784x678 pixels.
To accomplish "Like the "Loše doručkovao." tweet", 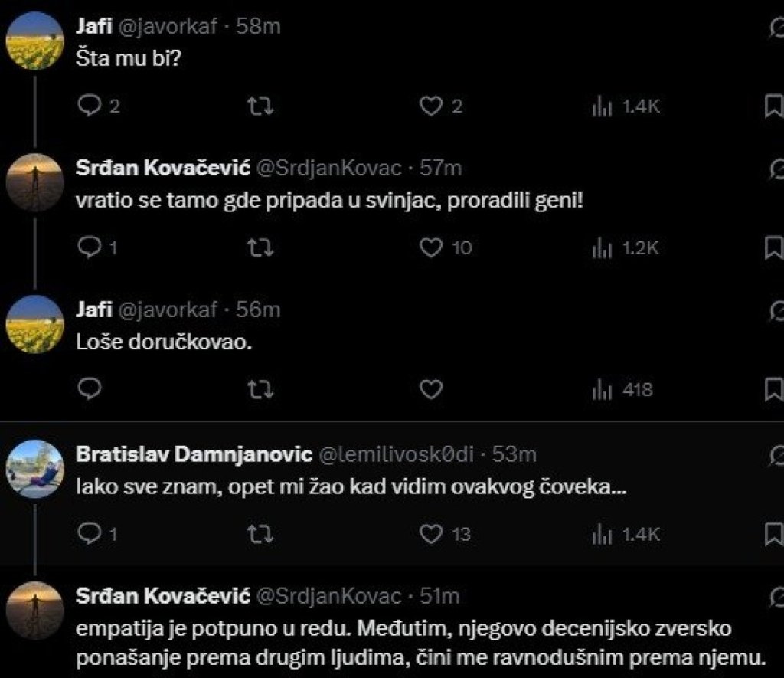I will (432, 389).
